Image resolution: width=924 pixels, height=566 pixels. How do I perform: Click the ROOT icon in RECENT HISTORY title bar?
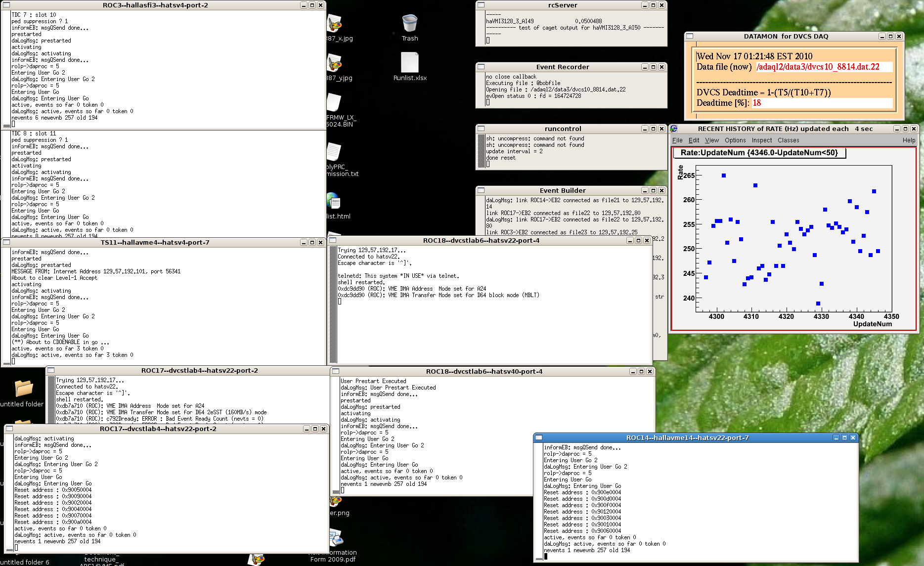tap(673, 129)
